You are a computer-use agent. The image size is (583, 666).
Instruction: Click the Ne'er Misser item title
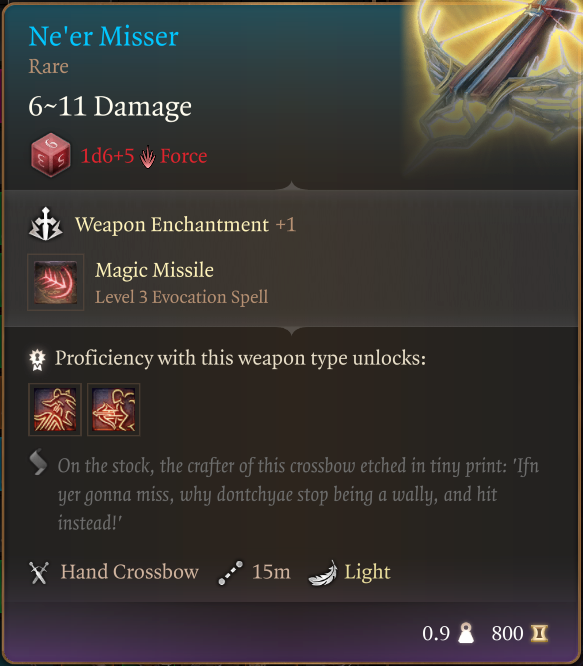click(104, 37)
